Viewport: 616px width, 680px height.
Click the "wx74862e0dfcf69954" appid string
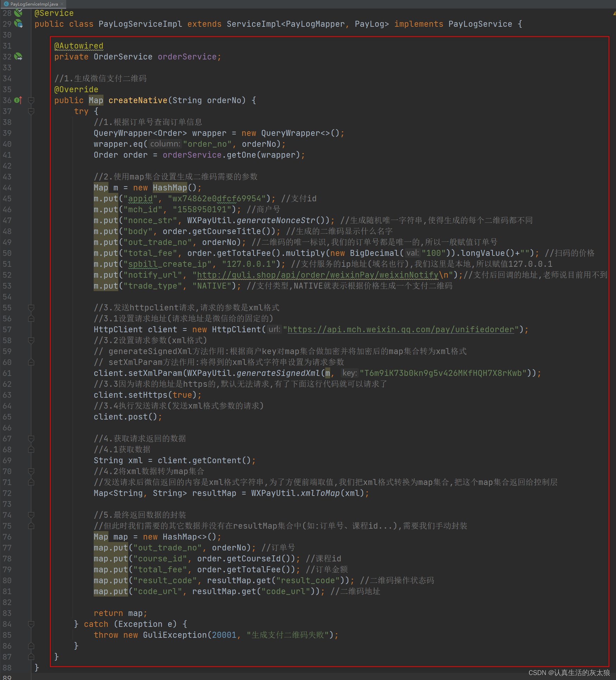(x=217, y=199)
